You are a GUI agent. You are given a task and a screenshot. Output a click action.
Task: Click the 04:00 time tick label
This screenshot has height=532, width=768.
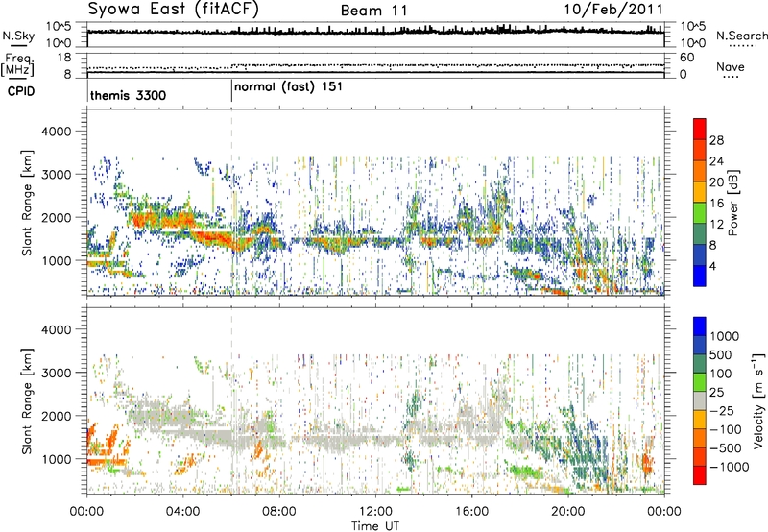click(182, 512)
